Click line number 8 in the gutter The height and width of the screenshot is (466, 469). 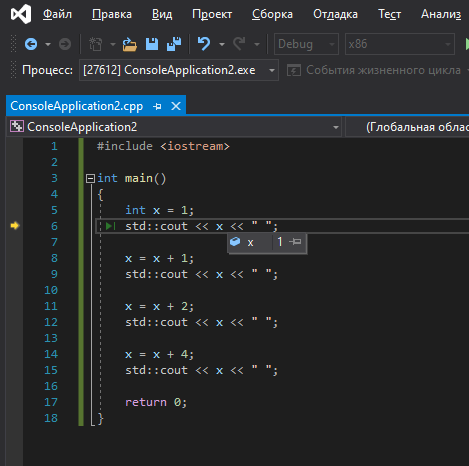[54, 258]
